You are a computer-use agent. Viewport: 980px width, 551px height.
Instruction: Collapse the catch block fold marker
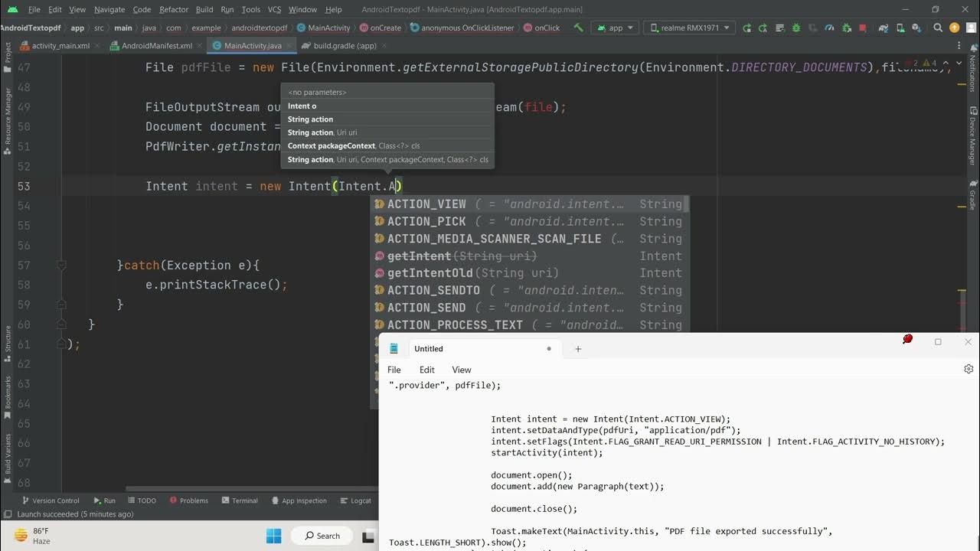pos(61,266)
